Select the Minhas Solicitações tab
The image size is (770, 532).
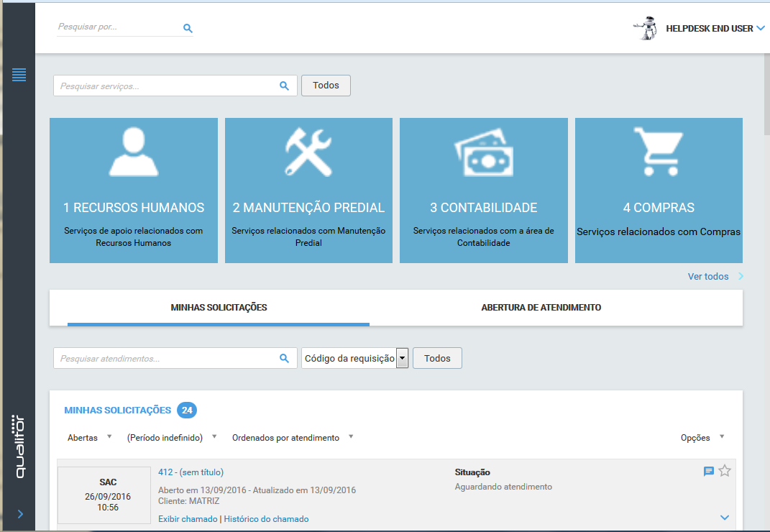point(219,308)
